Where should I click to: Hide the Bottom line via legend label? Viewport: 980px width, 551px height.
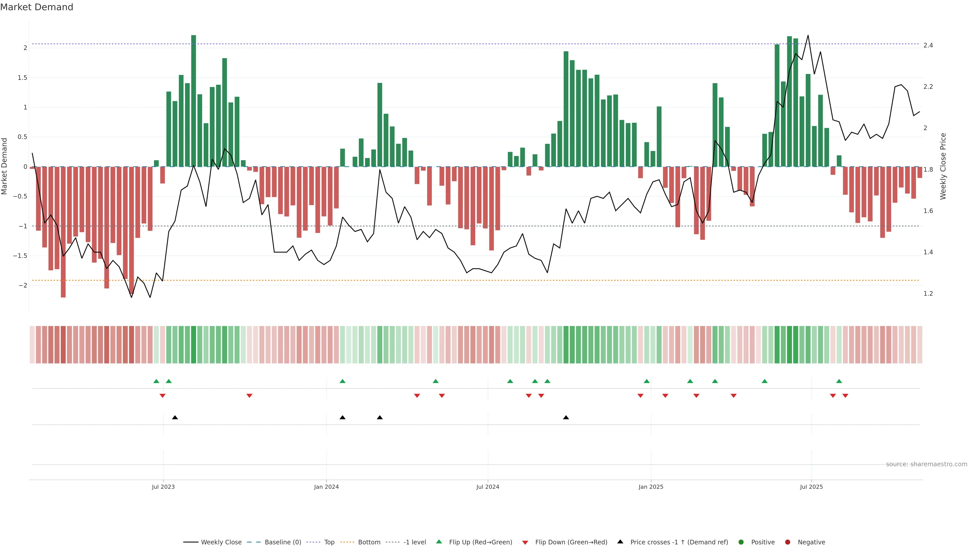(369, 542)
